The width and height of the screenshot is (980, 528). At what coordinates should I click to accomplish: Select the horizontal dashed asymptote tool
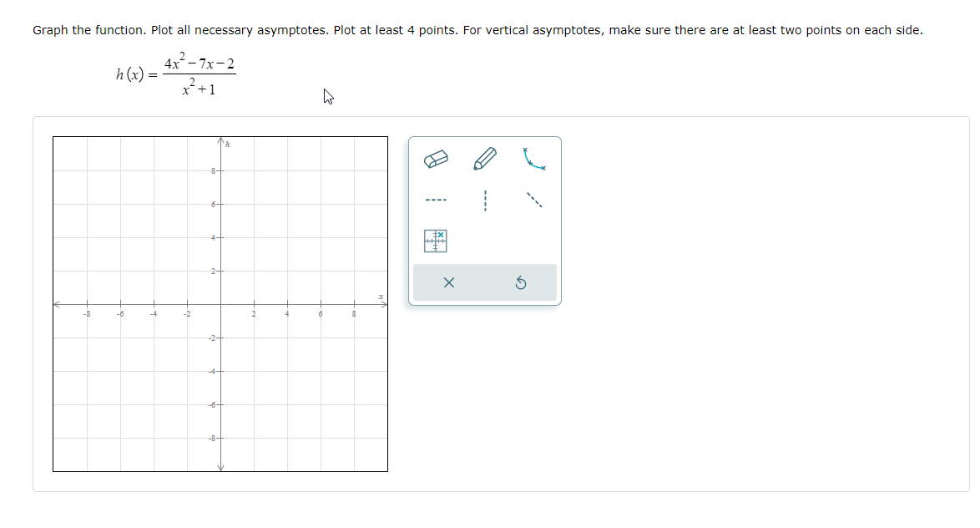tap(437, 199)
